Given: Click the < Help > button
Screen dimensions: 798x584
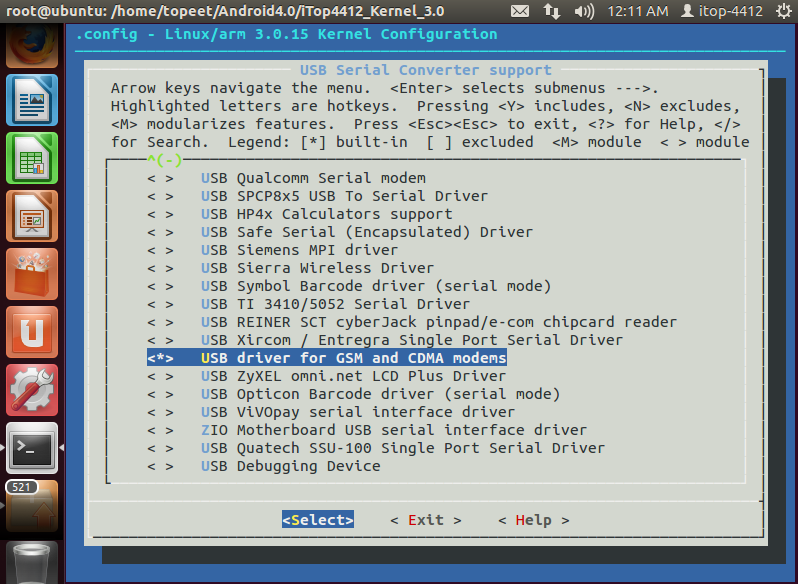Looking at the screenshot, I should (x=534, y=520).
